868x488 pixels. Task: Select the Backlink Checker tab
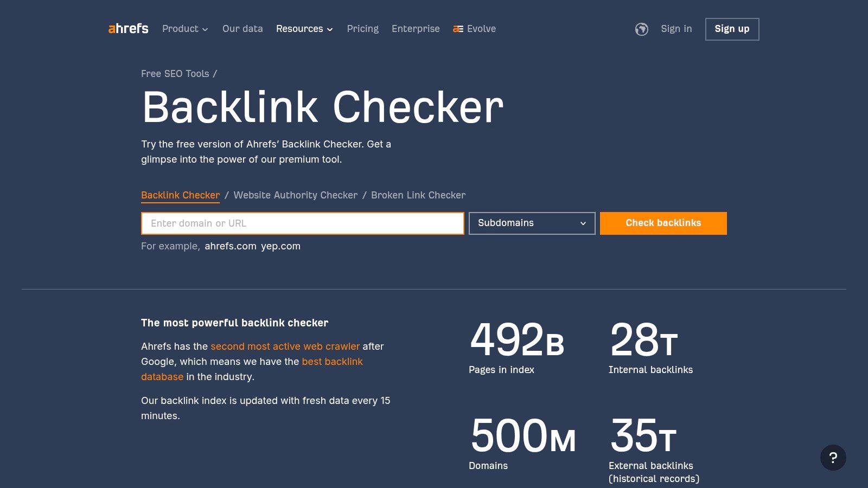click(180, 195)
